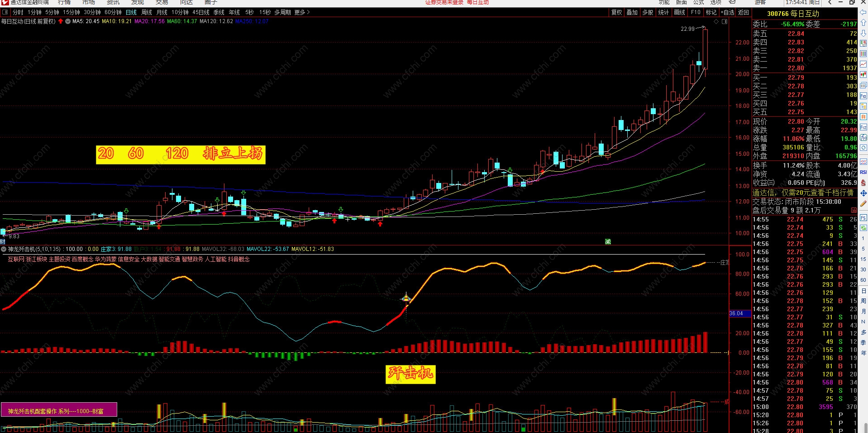The width and height of the screenshot is (868, 433).
Task: Open the F5 sidebar icon
Action: pos(863,218)
